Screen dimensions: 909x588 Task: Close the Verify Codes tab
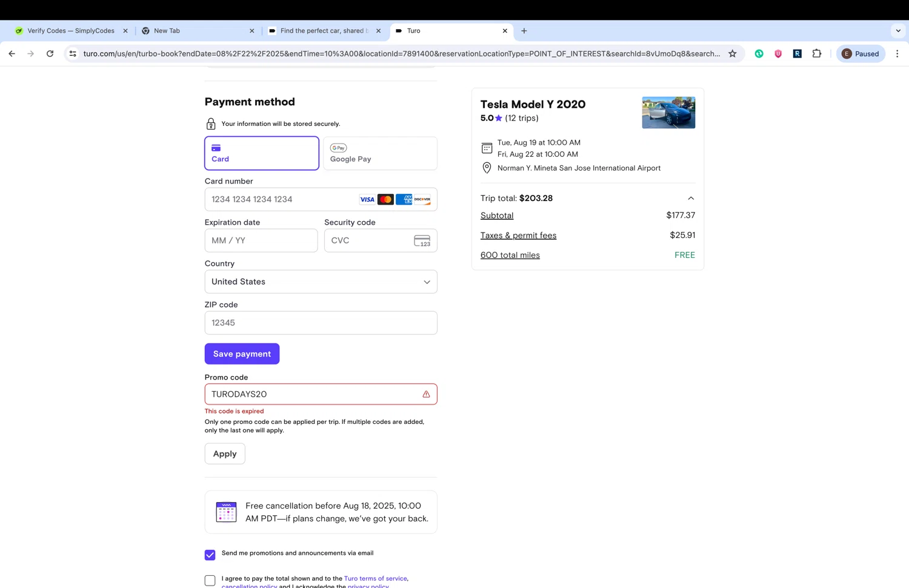125,31
